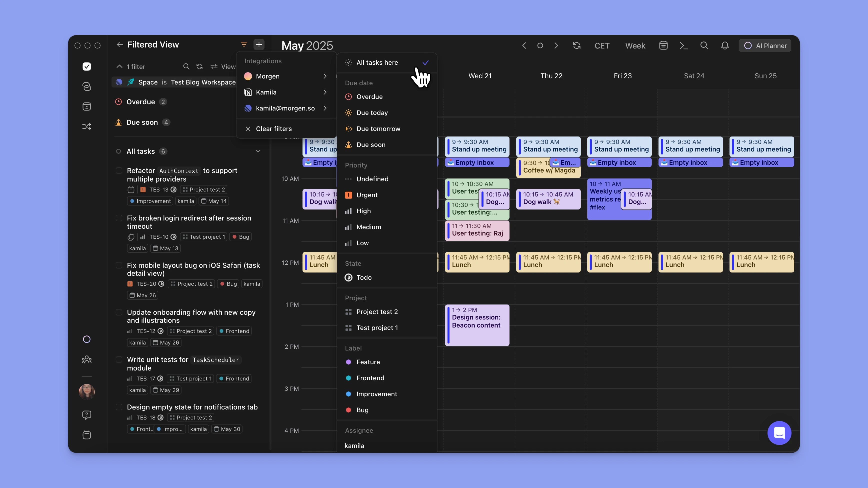Viewport: 868px width, 488px height.
Task: Mark Fix broken login redirect task done
Action: 119,218
